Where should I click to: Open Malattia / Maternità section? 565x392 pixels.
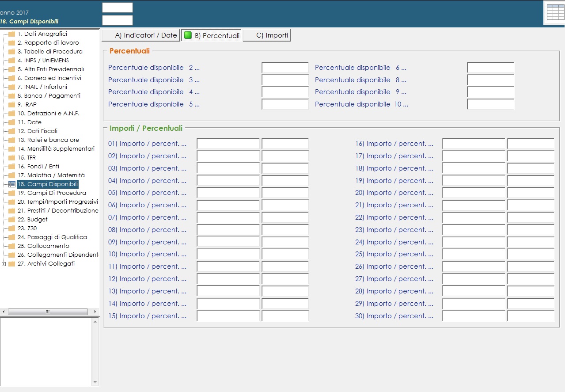point(51,175)
